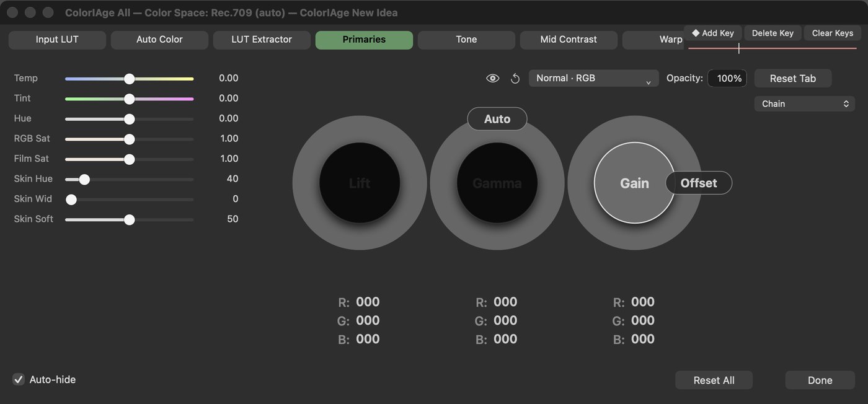Click the Lift color wheel center
Screen dimensions: 868x404
(360, 183)
